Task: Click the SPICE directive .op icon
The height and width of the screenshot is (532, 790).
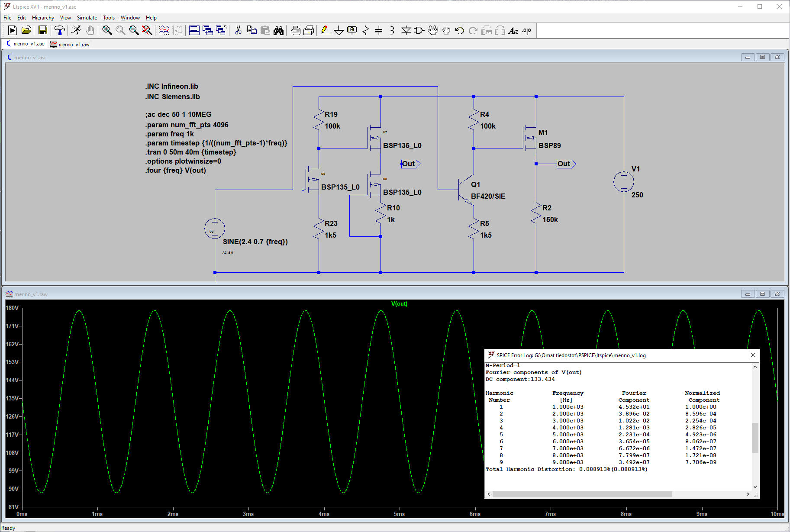Action: coord(527,30)
